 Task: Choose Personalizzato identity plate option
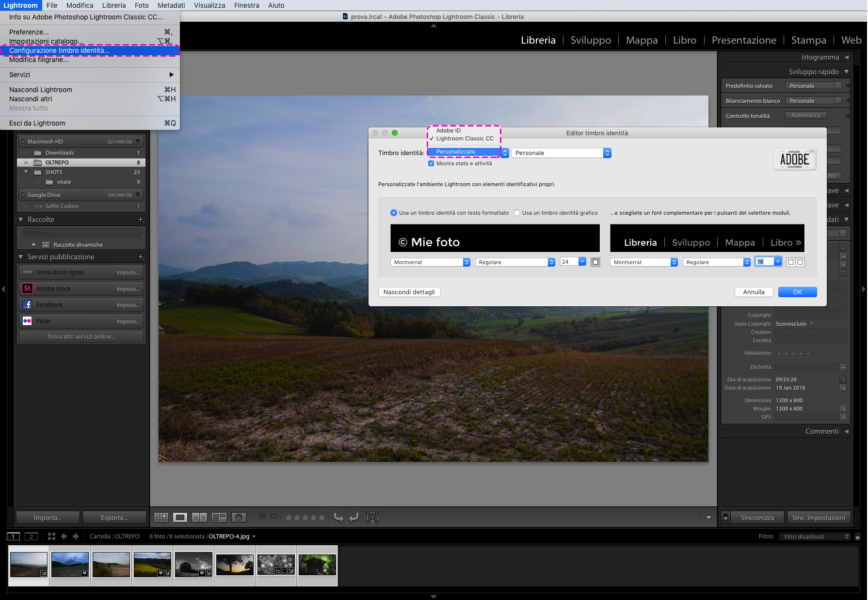tap(464, 152)
